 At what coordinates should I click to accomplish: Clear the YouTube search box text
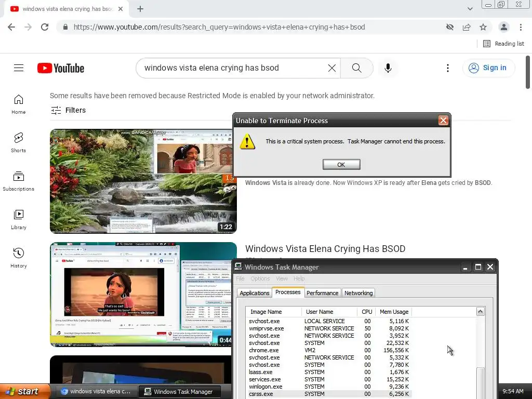point(332,68)
